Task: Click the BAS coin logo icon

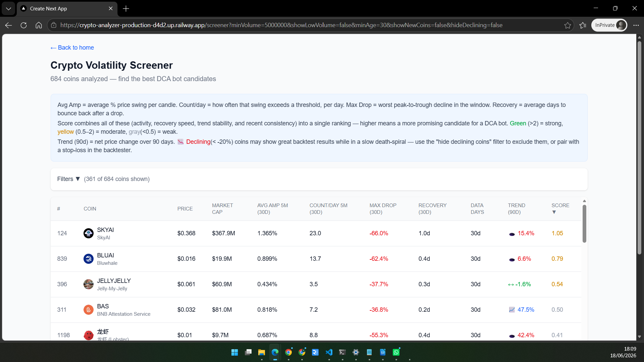Action: (x=88, y=310)
